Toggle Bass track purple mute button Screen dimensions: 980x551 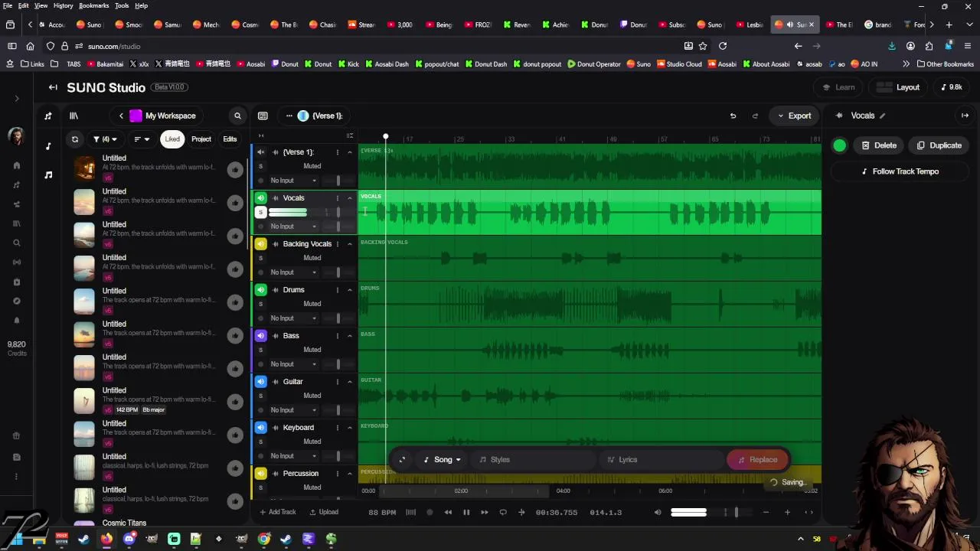(x=260, y=336)
